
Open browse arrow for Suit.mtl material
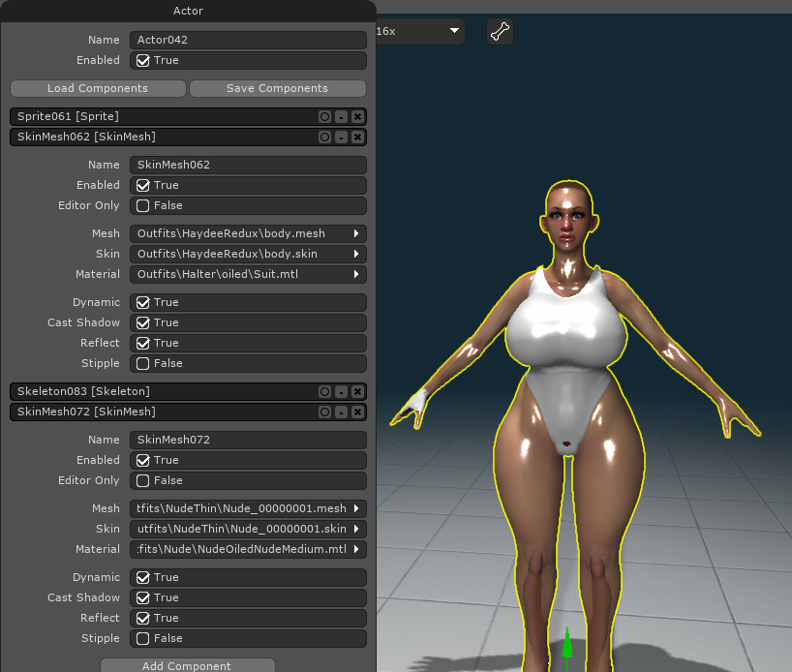pyautogui.click(x=356, y=274)
